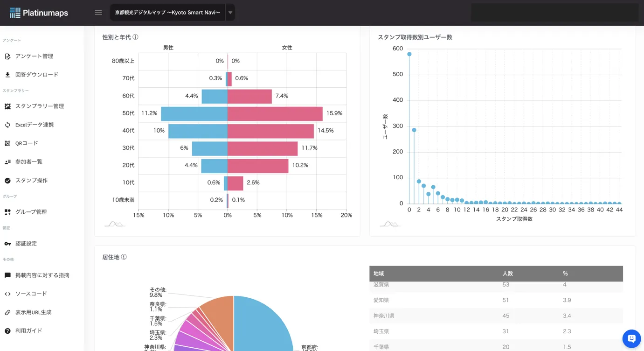
Task: Click info icon next to 性別と年代
Action: tap(135, 37)
